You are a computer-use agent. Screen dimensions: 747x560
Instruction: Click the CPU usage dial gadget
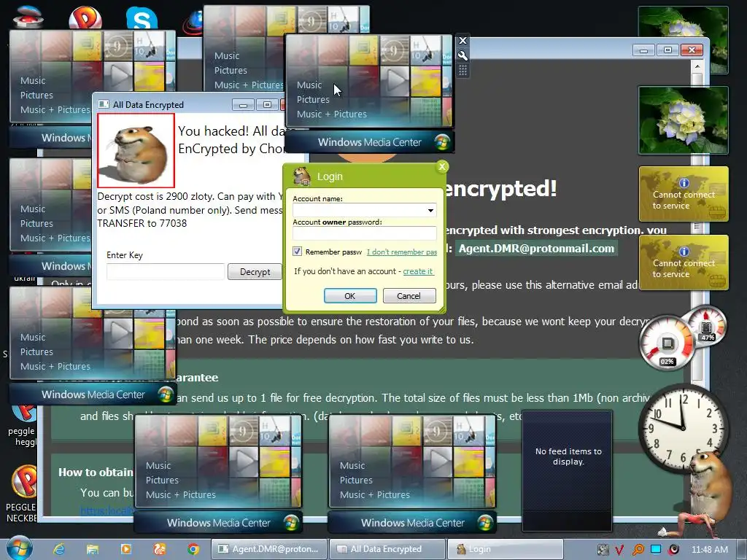667,344
